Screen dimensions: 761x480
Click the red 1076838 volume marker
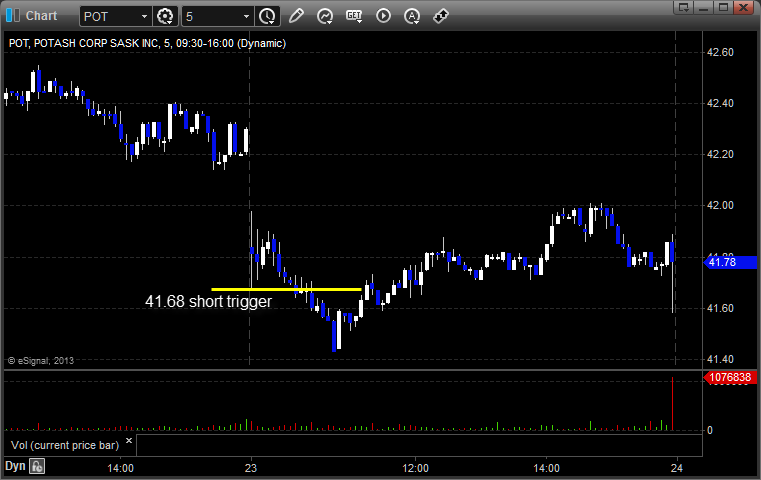730,378
